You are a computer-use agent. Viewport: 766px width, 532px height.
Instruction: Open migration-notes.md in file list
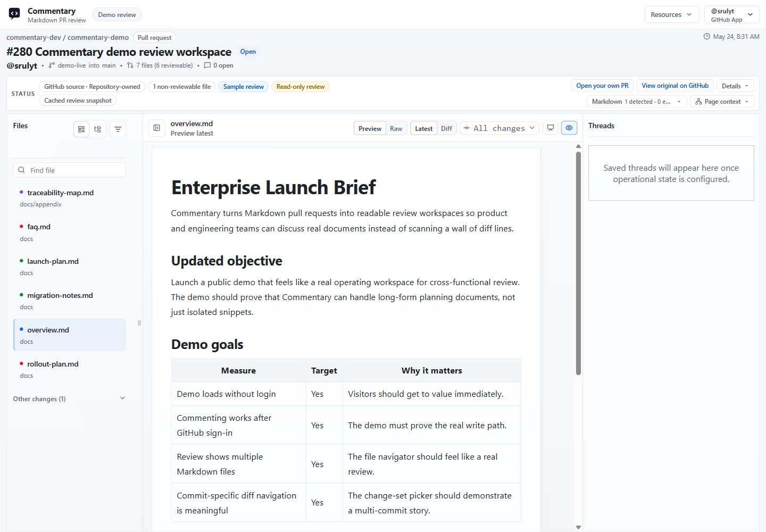click(70, 301)
